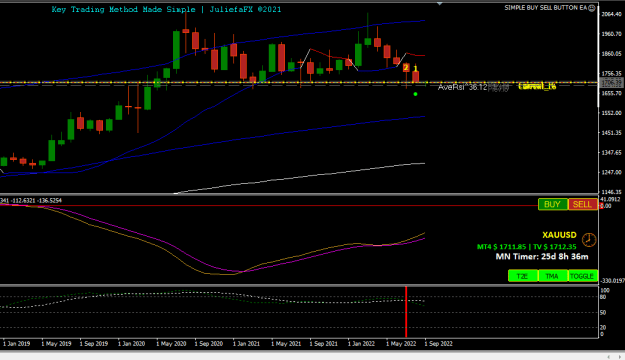Select the XAUUSD symbol label
Image resolution: width=625 pixels, height=360 pixels.
click(x=559, y=235)
